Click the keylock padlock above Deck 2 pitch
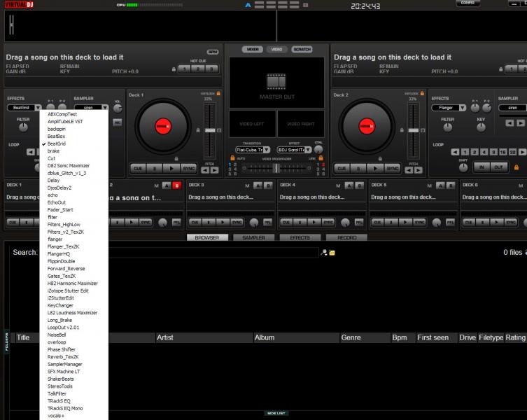The image size is (527, 420). [421, 92]
